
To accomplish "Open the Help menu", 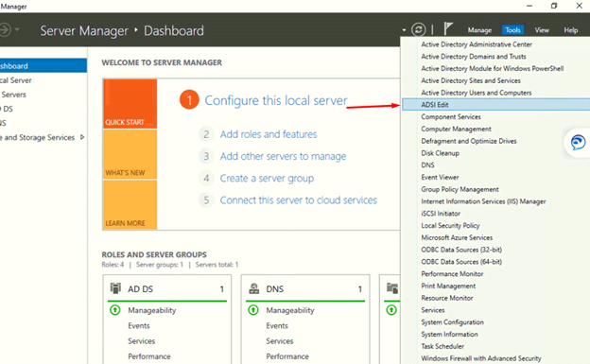I will click(x=571, y=30).
